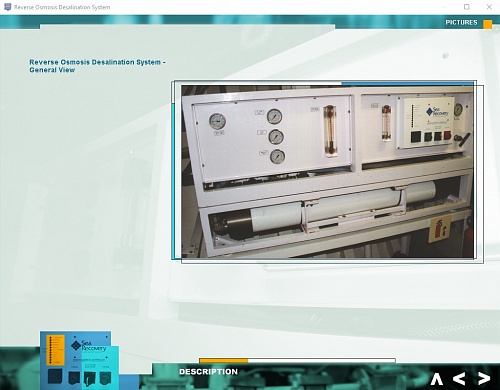Go up with the caret arrow
The image size is (500, 390).
(436, 379)
